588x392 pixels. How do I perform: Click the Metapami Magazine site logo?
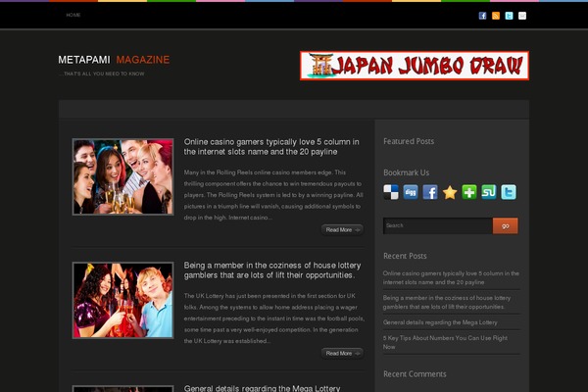point(114,60)
